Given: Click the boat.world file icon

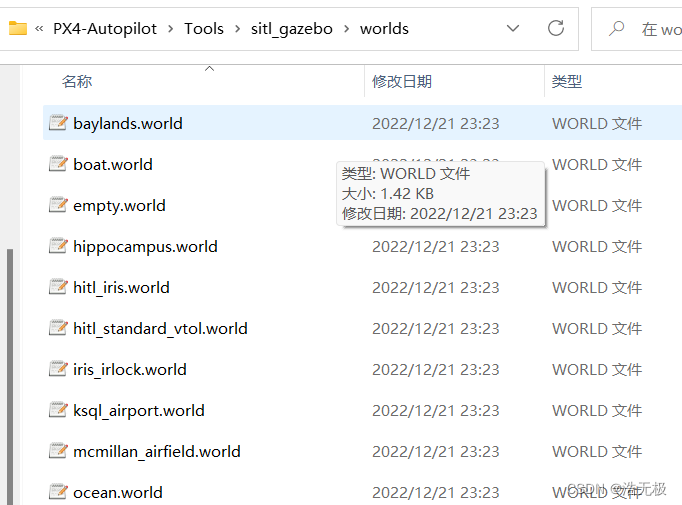Looking at the screenshot, I should [x=58, y=164].
